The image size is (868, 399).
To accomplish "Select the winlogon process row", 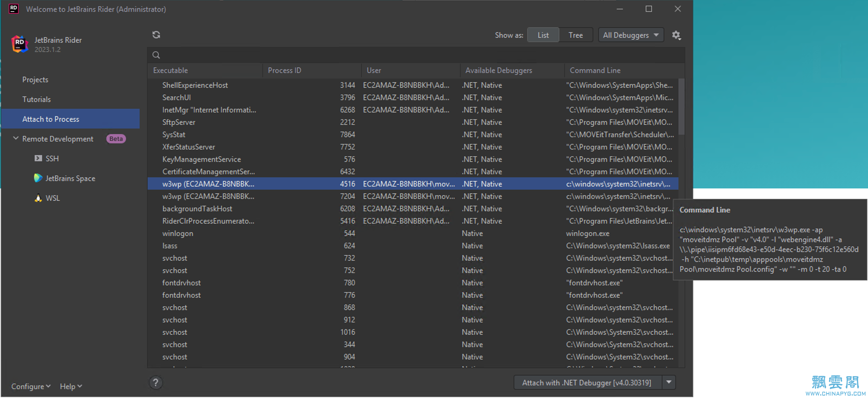I will click(413, 233).
